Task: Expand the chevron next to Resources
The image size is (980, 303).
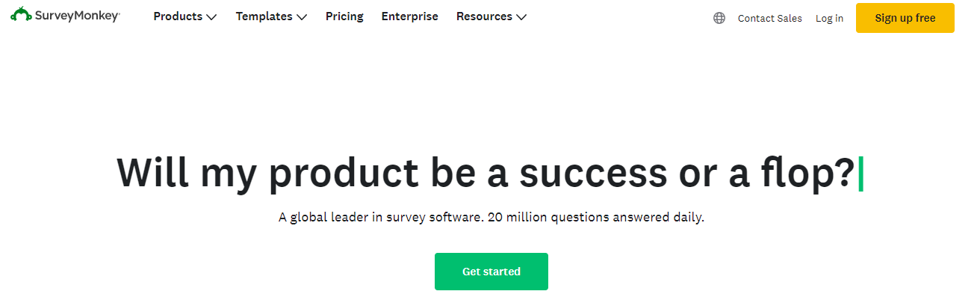Action: click(x=521, y=17)
